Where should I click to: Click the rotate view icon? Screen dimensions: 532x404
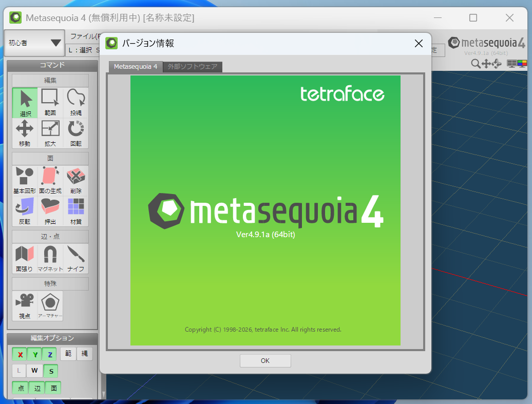pyautogui.click(x=497, y=64)
